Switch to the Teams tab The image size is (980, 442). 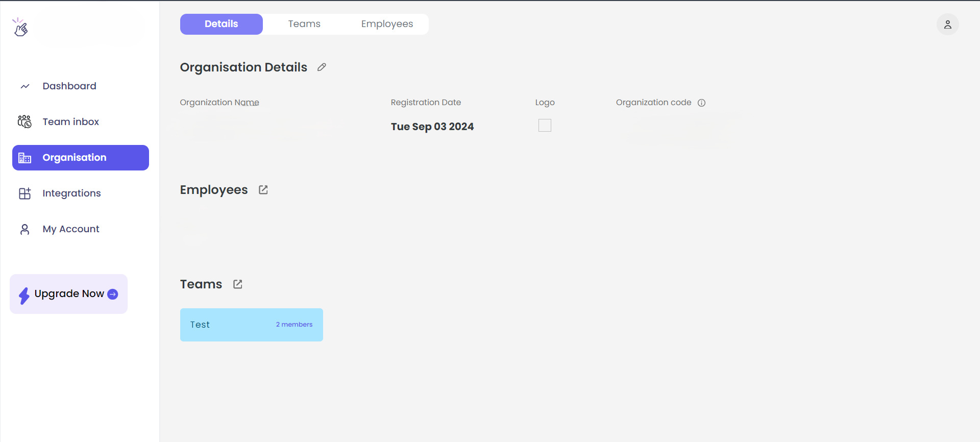click(304, 24)
